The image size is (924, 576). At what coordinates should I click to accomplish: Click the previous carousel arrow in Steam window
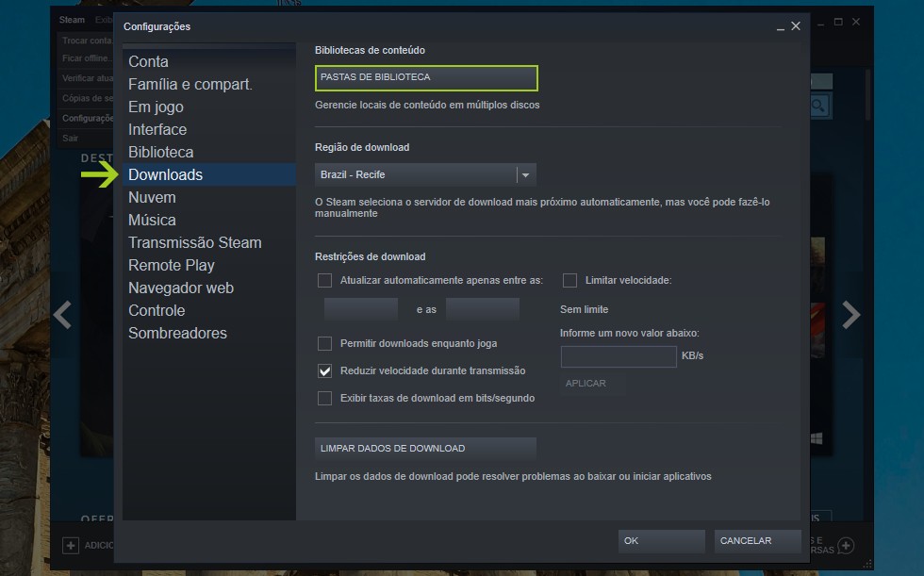pyautogui.click(x=62, y=315)
